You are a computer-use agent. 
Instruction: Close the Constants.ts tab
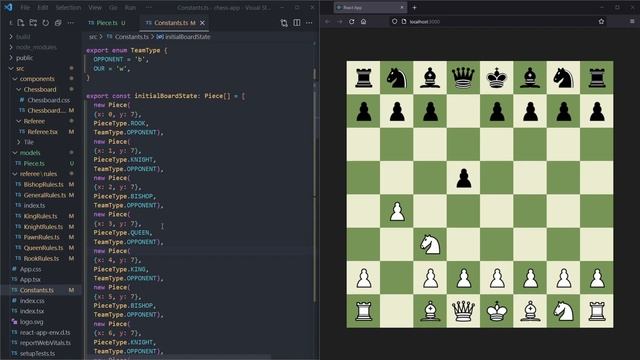202,23
